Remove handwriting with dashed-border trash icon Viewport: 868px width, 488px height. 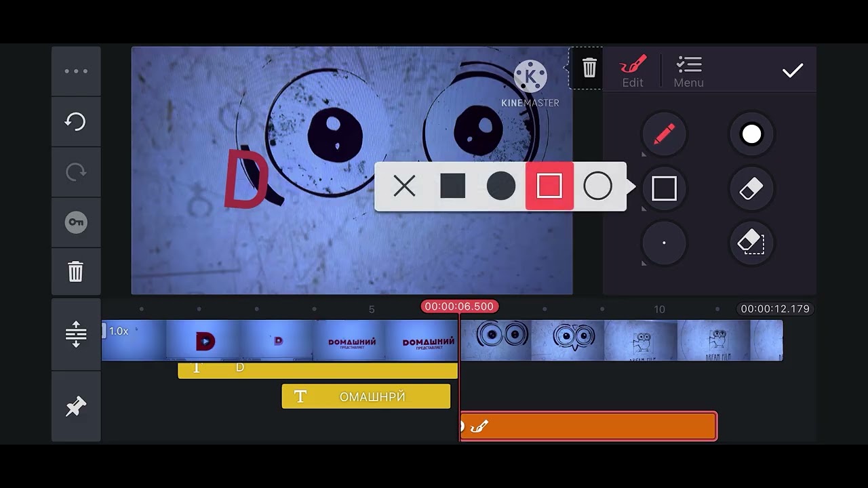coord(589,68)
